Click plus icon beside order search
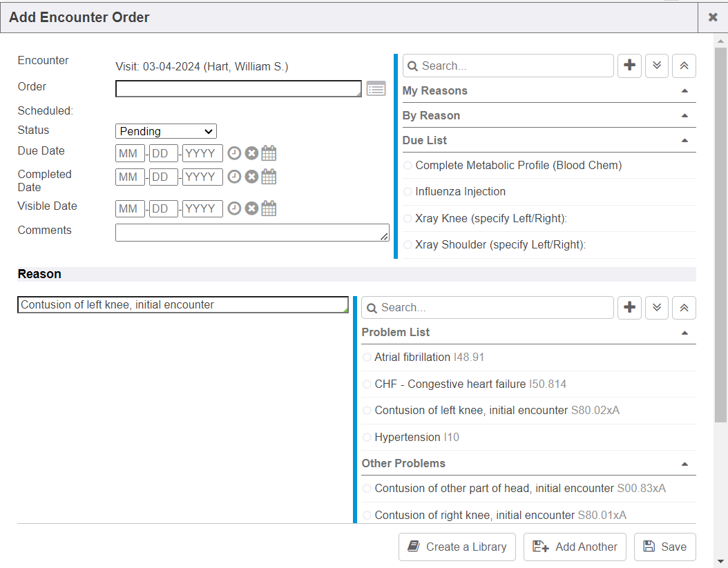This screenshot has width=728, height=568. 629,66
